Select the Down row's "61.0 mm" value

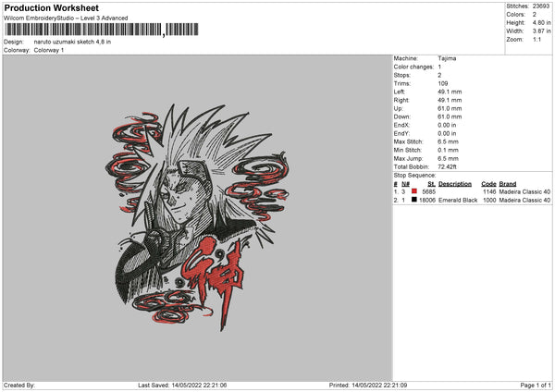point(450,116)
